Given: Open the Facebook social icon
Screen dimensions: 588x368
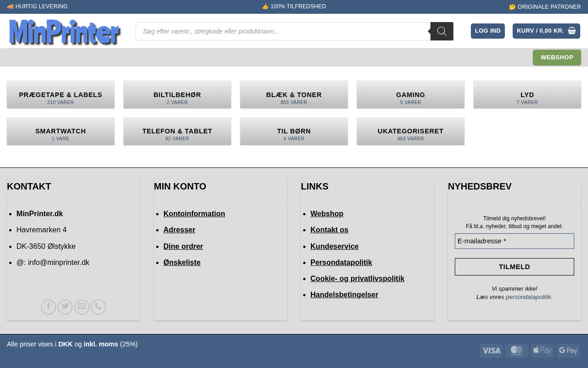Looking at the screenshot, I should (x=48, y=307).
